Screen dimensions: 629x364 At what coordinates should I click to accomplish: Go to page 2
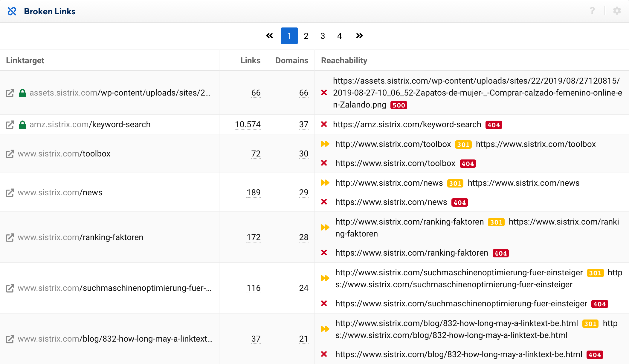(x=306, y=36)
